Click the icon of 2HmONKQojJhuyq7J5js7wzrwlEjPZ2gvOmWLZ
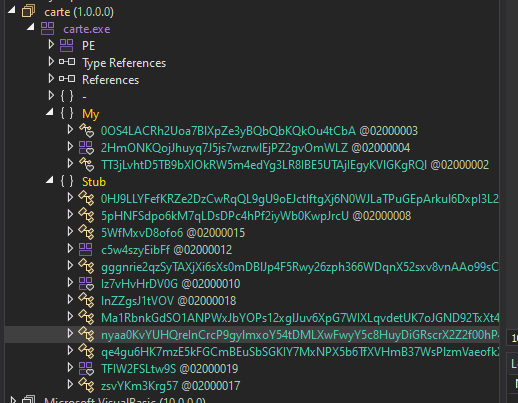The height and width of the screenshot is (403, 518). point(86,148)
